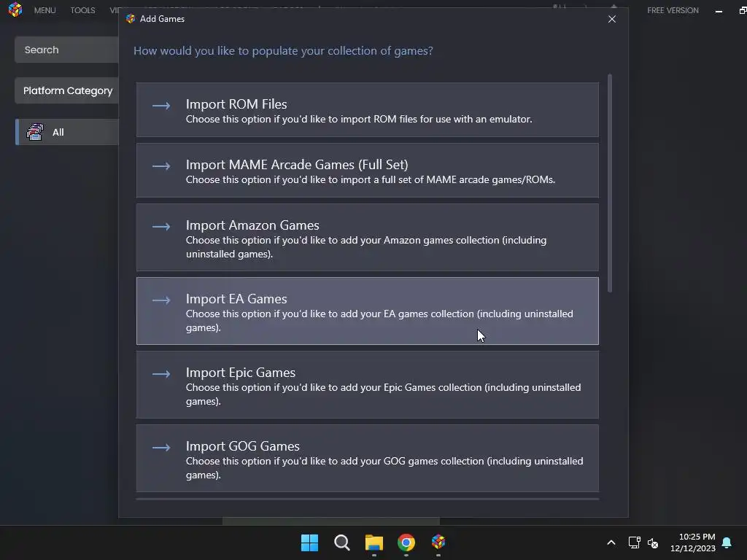Open the clock showing 10:25 PM
The height and width of the screenshot is (560, 747).
[693, 542]
